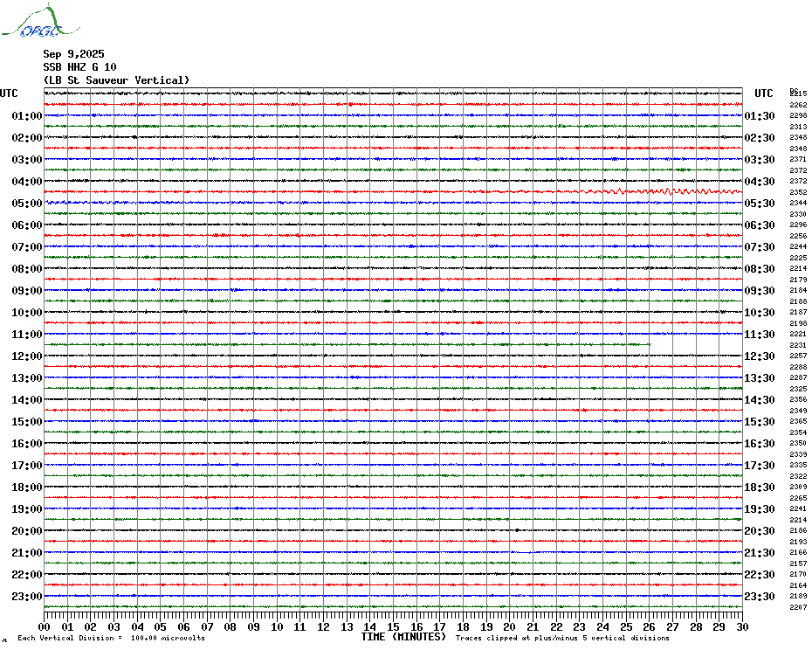Click the UTC header above the 01:00 label
Viewport: 812px width, 650px height.
[9, 93]
